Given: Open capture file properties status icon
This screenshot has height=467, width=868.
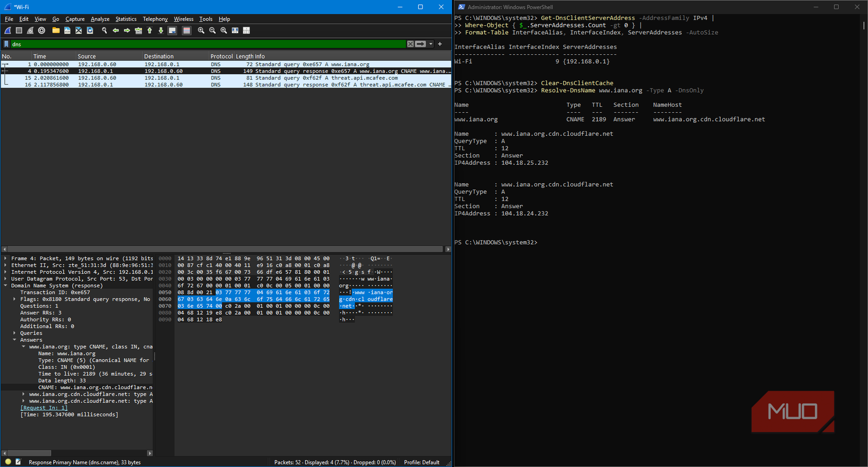Looking at the screenshot, I should [18, 462].
